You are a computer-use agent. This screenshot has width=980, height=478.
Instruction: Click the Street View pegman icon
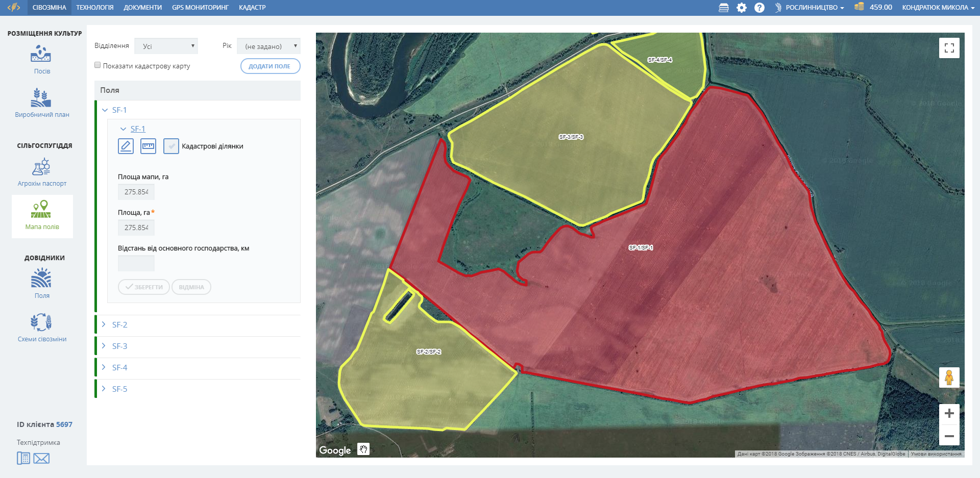pos(949,378)
